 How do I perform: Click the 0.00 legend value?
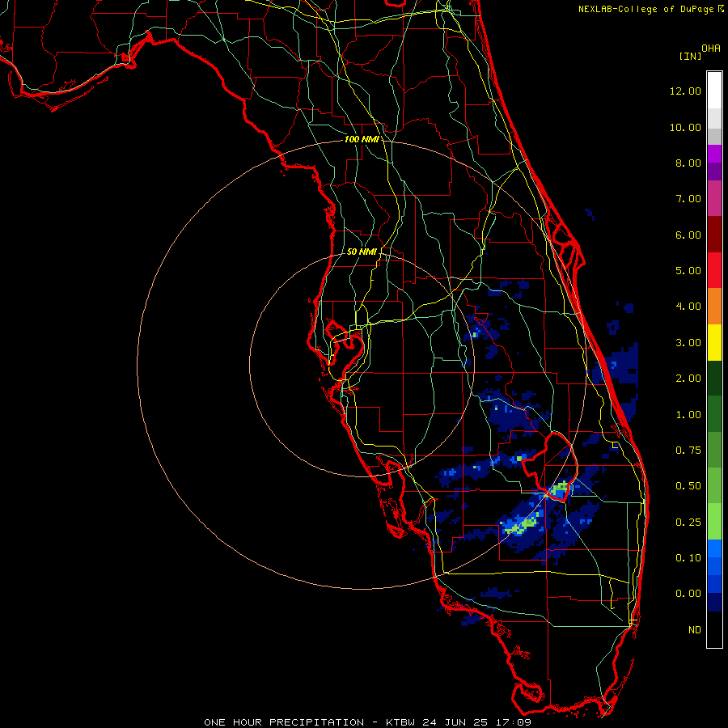tap(688, 594)
